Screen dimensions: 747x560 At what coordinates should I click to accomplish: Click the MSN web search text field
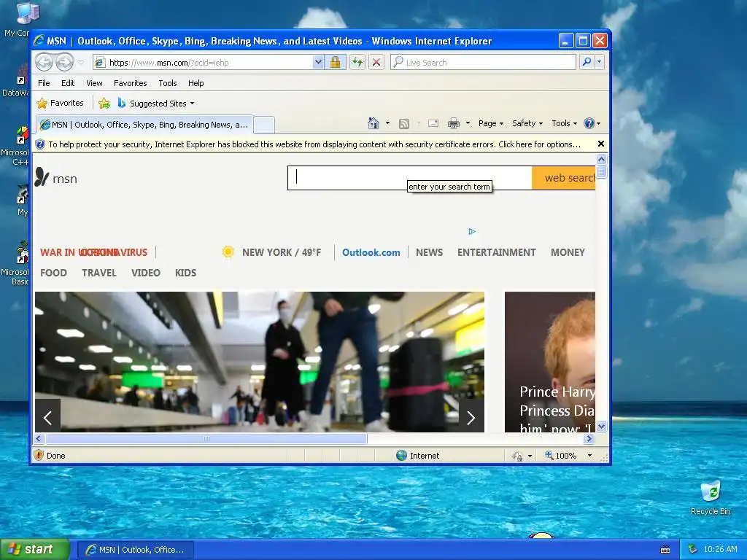point(410,178)
